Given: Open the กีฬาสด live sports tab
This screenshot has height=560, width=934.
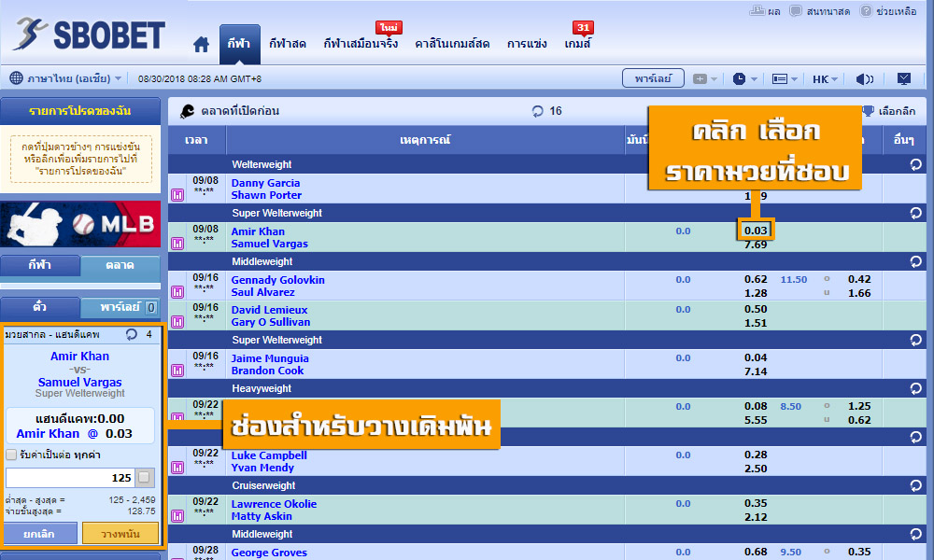Looking at the screenshot, I should tap(287, 44).
